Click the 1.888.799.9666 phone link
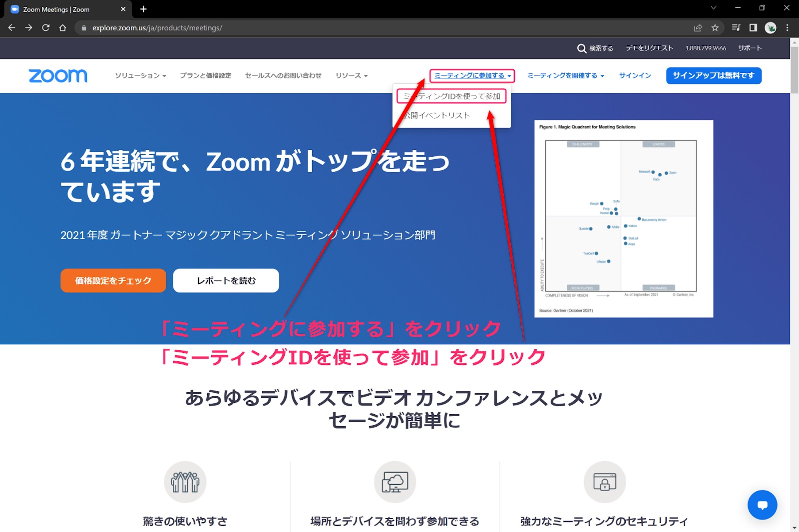The height and width of the screenshot is (532, 799). coord(706,48)
